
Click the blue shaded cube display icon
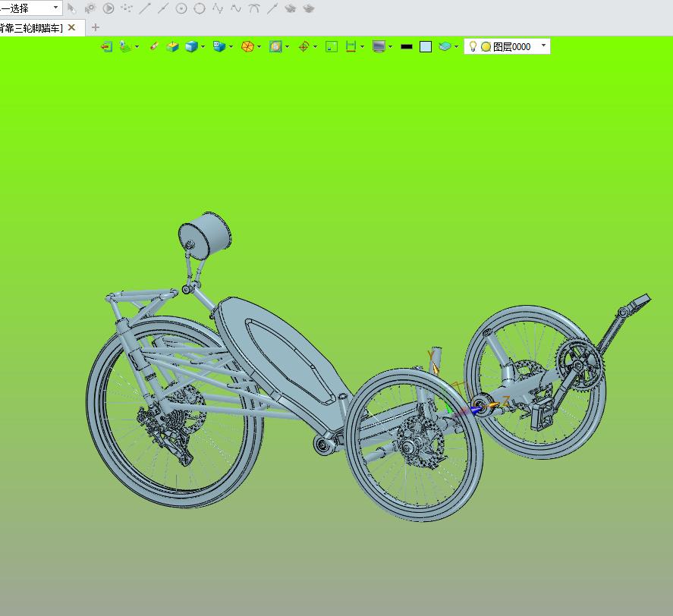pos(191,46)
